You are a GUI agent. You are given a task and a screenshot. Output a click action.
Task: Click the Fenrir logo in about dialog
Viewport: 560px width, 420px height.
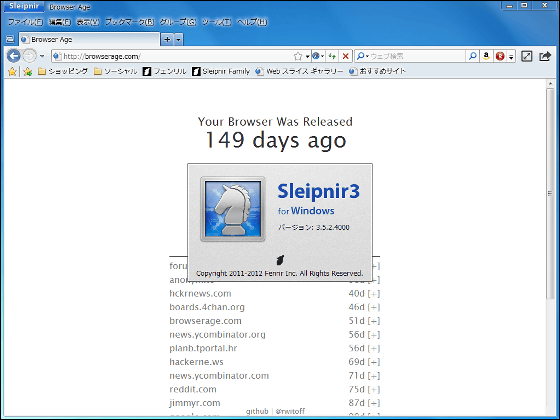pos(280,260)
